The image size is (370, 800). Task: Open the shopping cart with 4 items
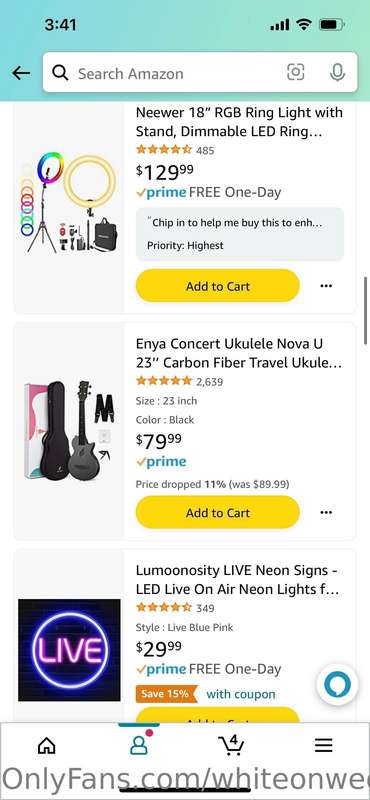[231, 745]
